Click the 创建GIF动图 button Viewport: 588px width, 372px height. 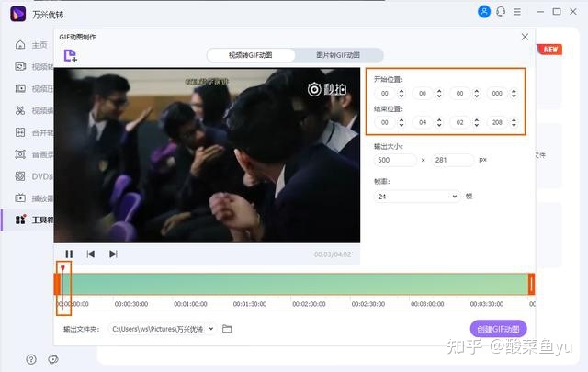point(498,329)
